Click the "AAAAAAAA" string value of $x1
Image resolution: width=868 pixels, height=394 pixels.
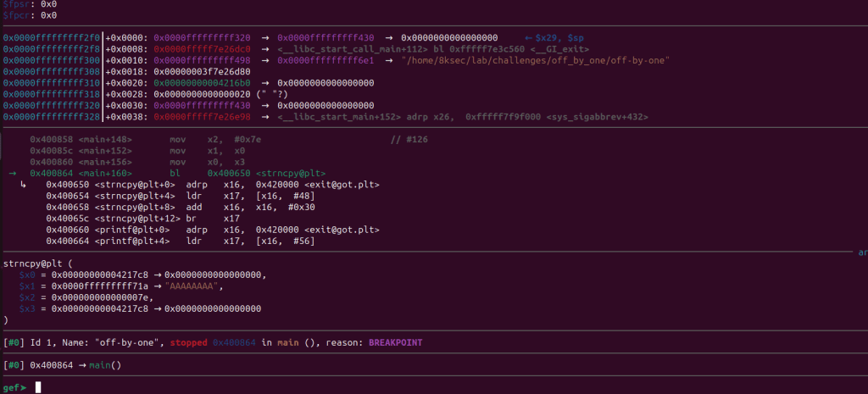(x=192, y=286)
